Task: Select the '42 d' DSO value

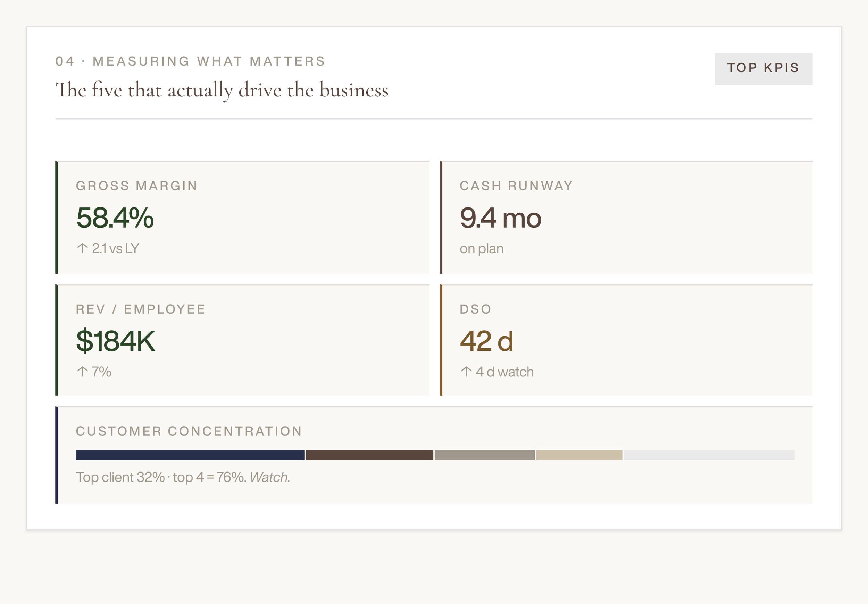Action: click(x=486, y=341)
